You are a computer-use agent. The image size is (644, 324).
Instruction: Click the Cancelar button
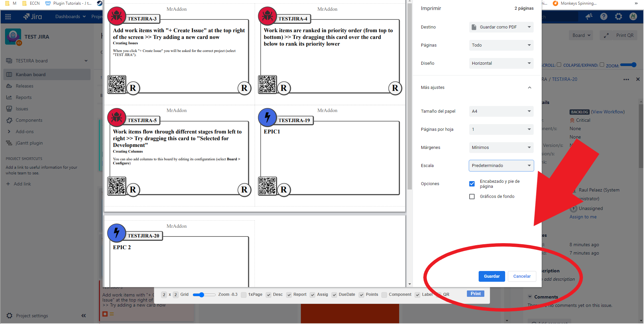click(x=522, y=276)
